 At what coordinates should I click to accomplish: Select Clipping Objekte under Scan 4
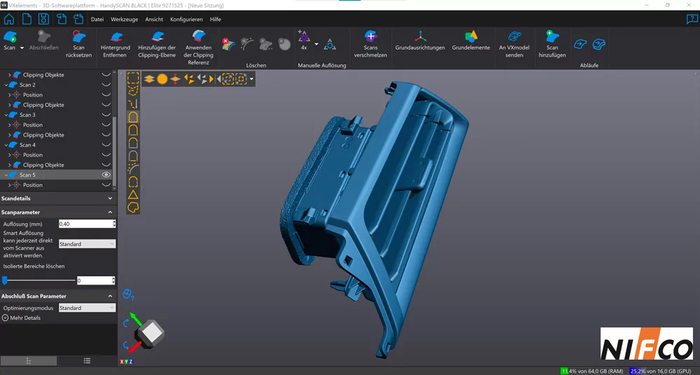(43, 165)
